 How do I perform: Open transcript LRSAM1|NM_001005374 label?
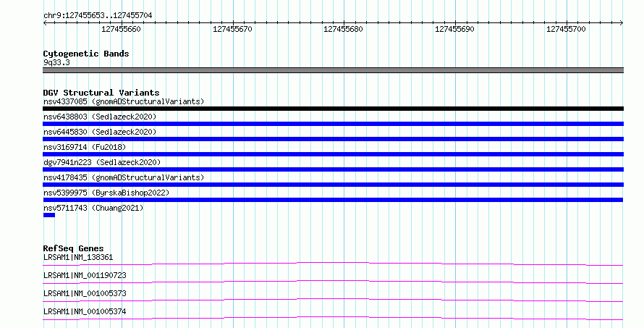85,311
